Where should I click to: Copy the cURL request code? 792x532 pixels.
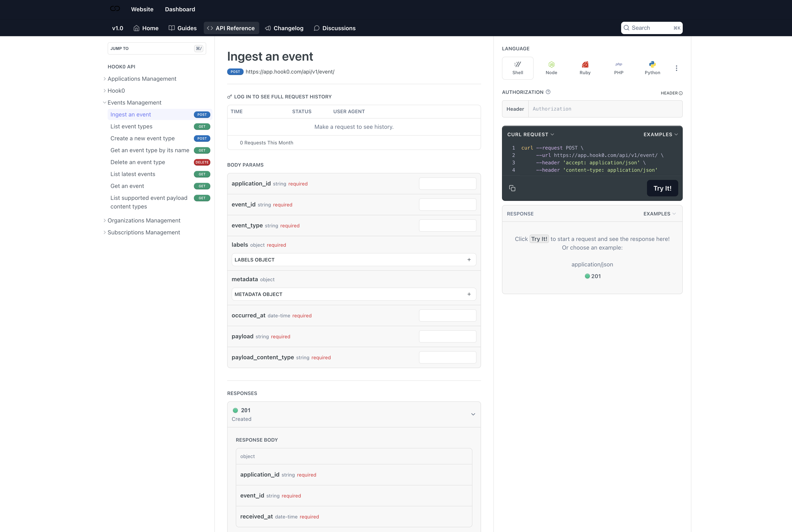[x=512, y=188]
